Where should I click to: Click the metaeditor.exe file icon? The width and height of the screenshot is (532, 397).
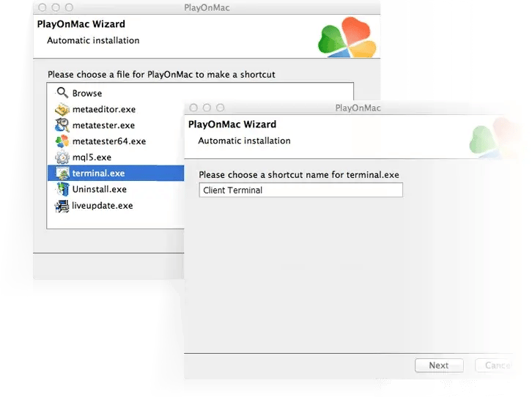62,109
